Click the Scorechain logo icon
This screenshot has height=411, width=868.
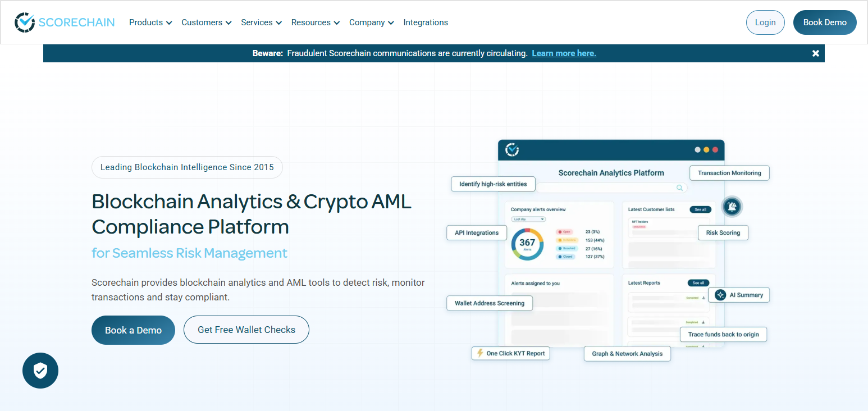[x=25, y=22]
